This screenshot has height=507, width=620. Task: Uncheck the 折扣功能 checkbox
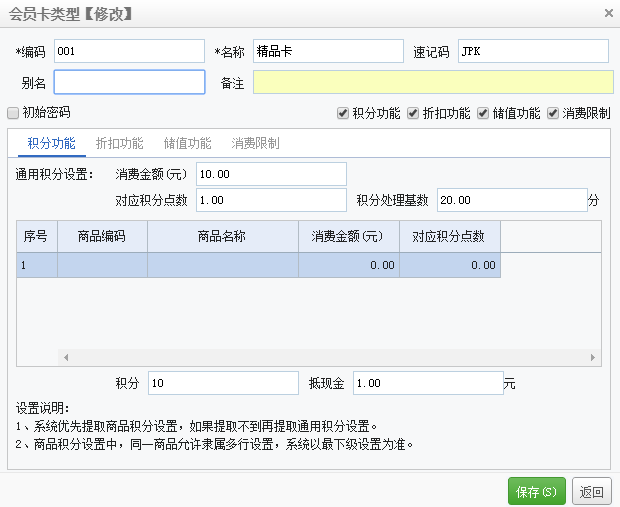pyautogui.click(x=413, y=113)
